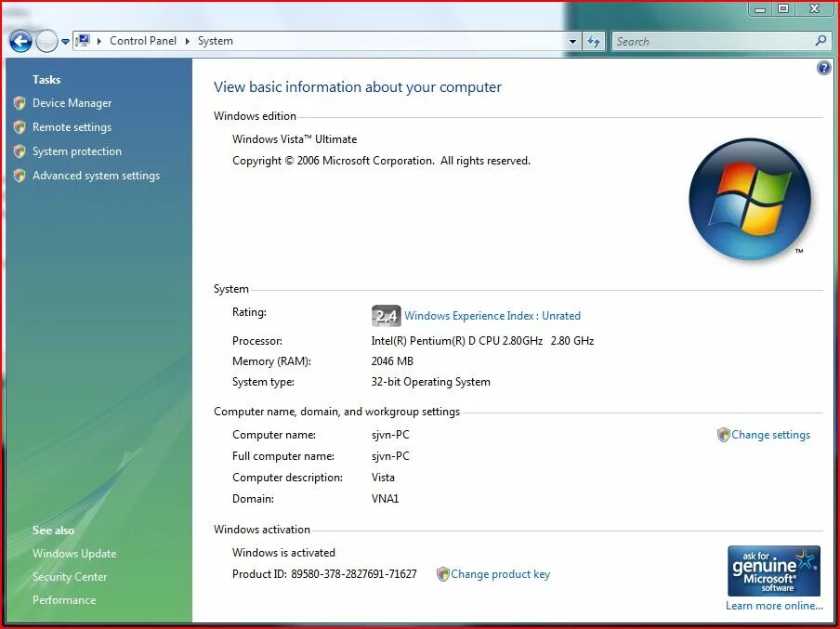Select Control Panel in the address breadcrumb

click(143, 41)
